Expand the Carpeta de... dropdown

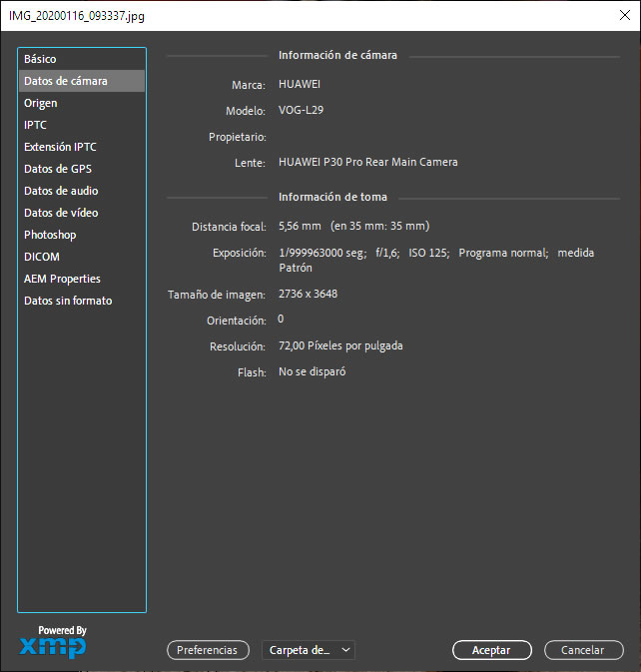pyautogui.click(x=309, y=650)
